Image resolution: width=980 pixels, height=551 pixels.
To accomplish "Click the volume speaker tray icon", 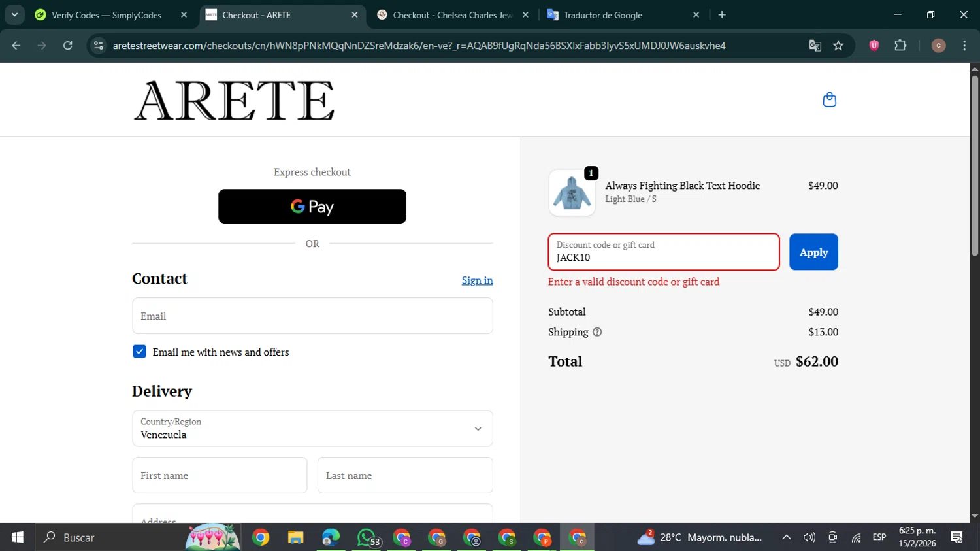I will click(x=809, y=537).
